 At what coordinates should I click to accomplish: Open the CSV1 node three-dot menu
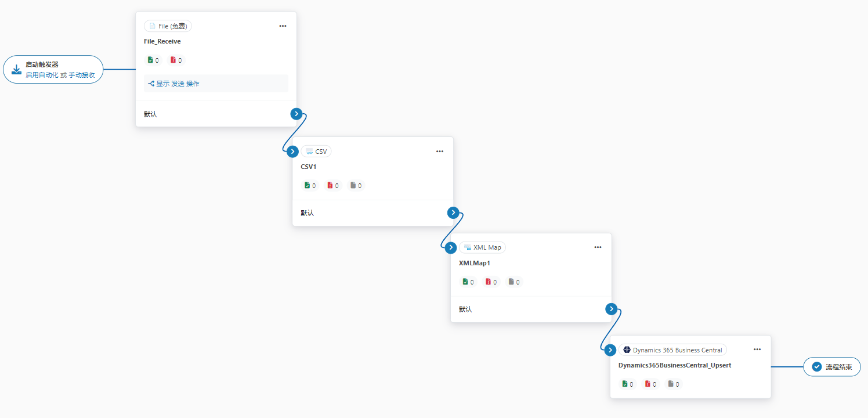(x=439, y=152)
